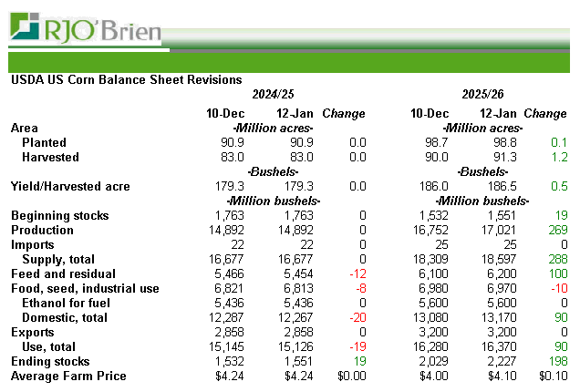The height and width of the screenshot is (392, 580).
Task: Click the Beginning stocks row label
Action: [x=59, y=216]
